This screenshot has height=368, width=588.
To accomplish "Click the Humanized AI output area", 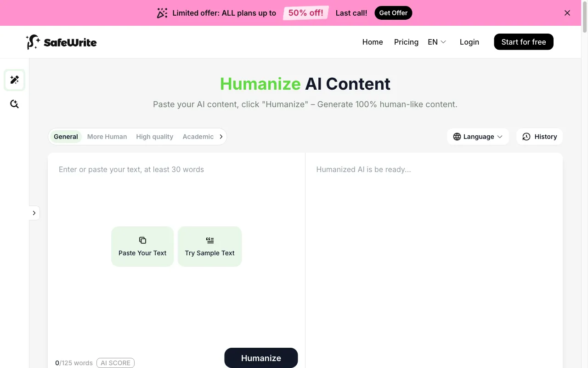I will click(x=434, y=260).
